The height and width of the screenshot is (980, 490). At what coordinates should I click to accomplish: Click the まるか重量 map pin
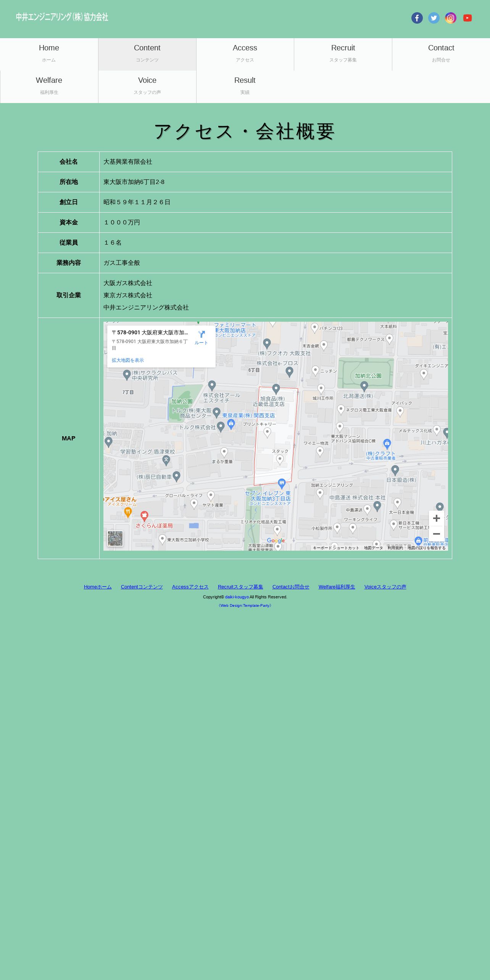(x=224, y=453)
